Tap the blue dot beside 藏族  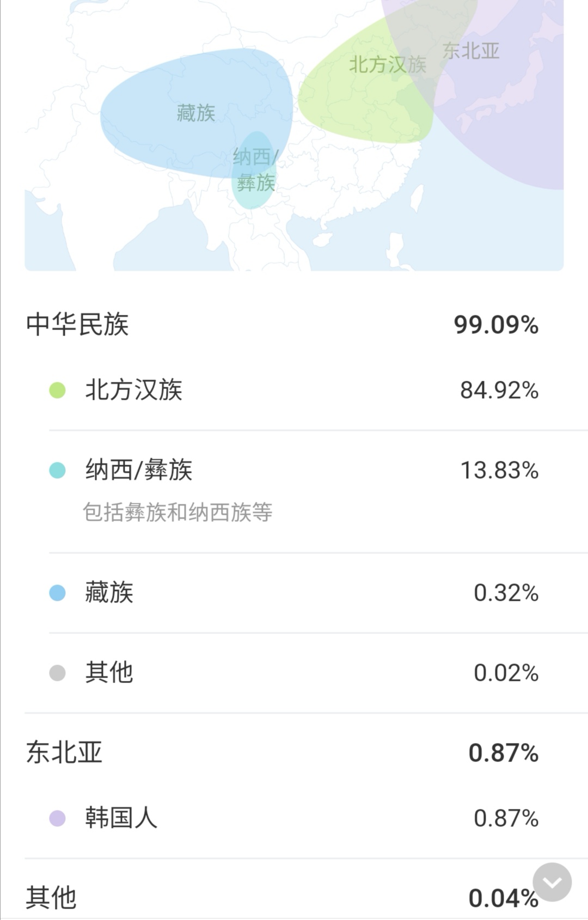(x=57, y=593)
